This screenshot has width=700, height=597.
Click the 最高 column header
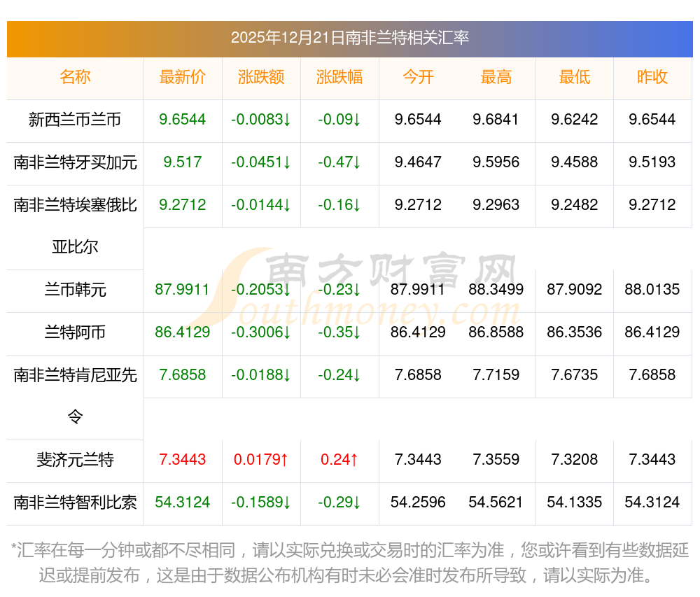pos(496,77)
